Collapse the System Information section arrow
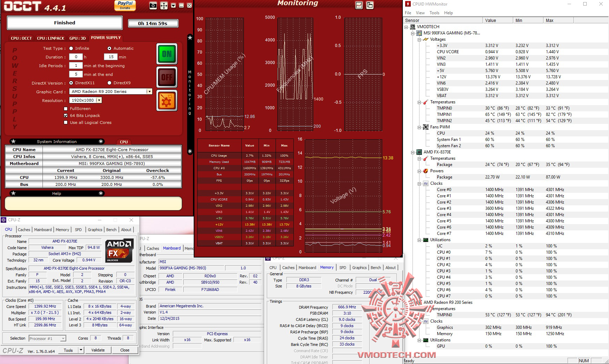This screenshot has height=364, width=609. 101,141
